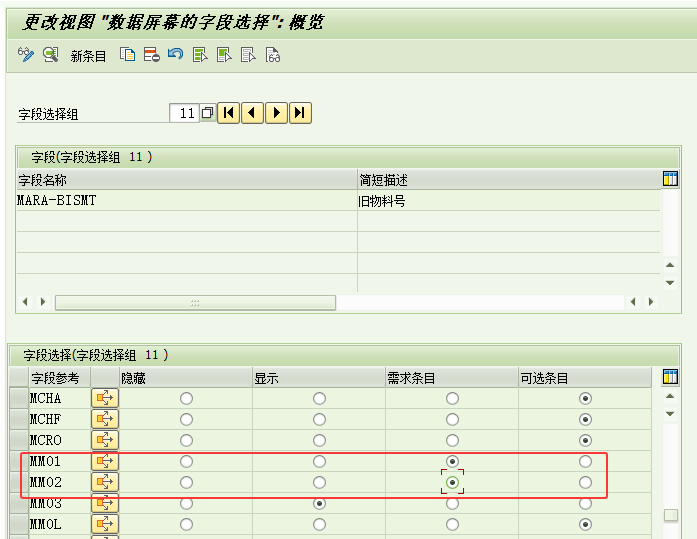This screenshot has width=697, height=539.
Task: Go to next field selection group
Action: click(x=277, y=113)
